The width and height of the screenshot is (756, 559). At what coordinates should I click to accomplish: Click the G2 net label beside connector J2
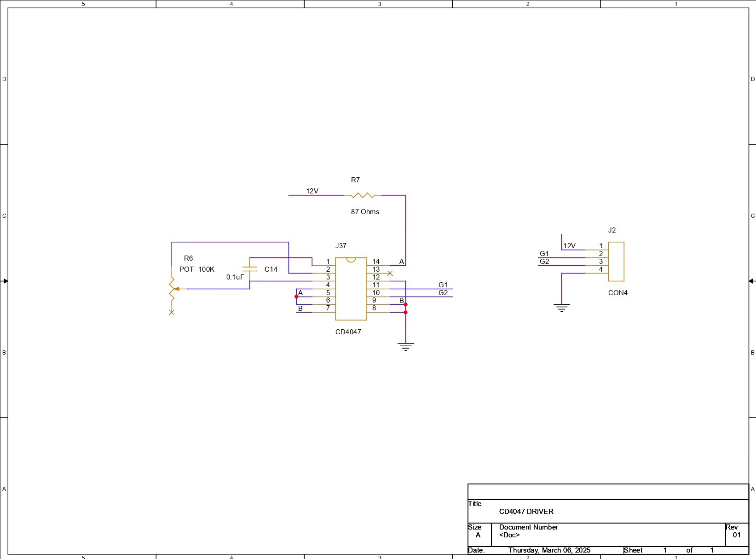tap(544, 262)
